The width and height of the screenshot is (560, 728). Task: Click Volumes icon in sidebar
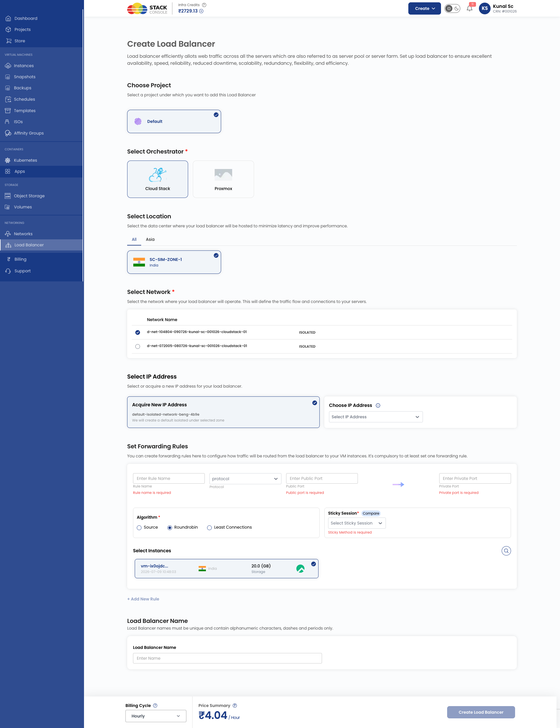(x=7, y=207)
